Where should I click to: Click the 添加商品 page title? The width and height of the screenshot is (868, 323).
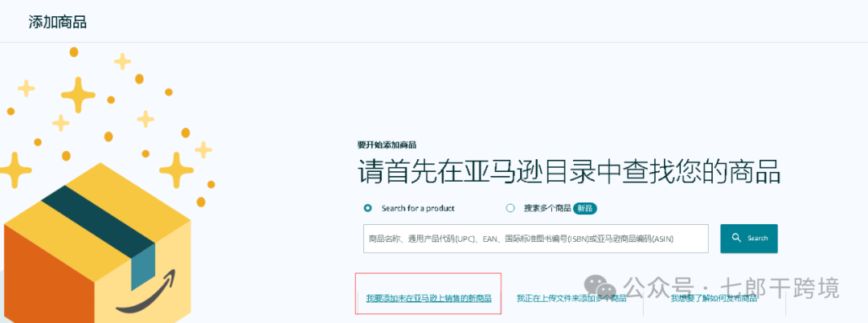58,22
